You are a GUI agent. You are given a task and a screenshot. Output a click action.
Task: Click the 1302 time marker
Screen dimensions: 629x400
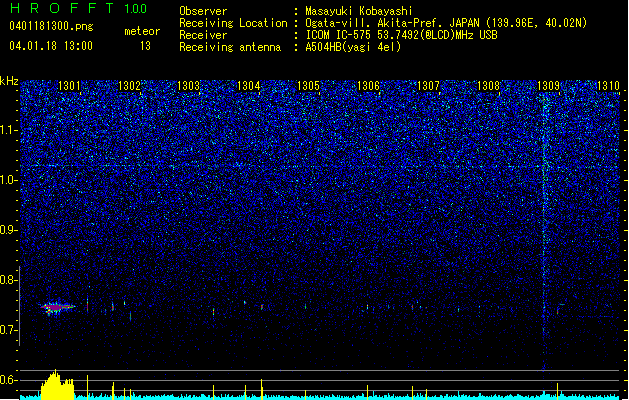click(129, 86)
